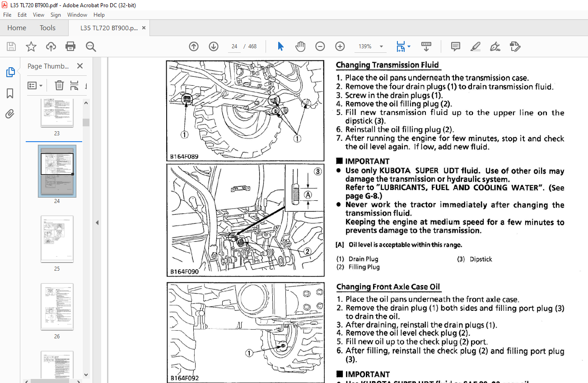The width and height of the screenshot is (588, 383).
Task: Activate the Hand pan tool
Action: [x=300, y=46]
